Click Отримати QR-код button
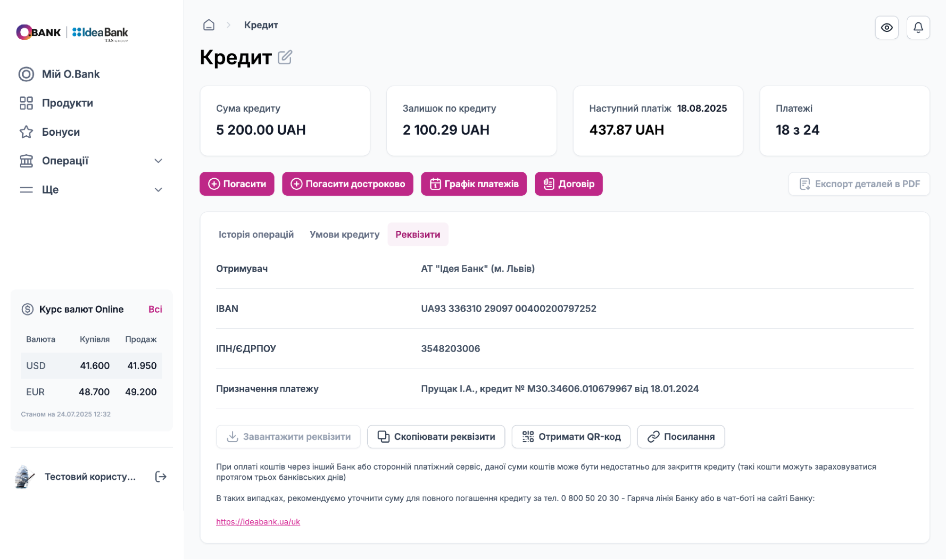This screenshot has width=946, height=560. pos(571,437)
